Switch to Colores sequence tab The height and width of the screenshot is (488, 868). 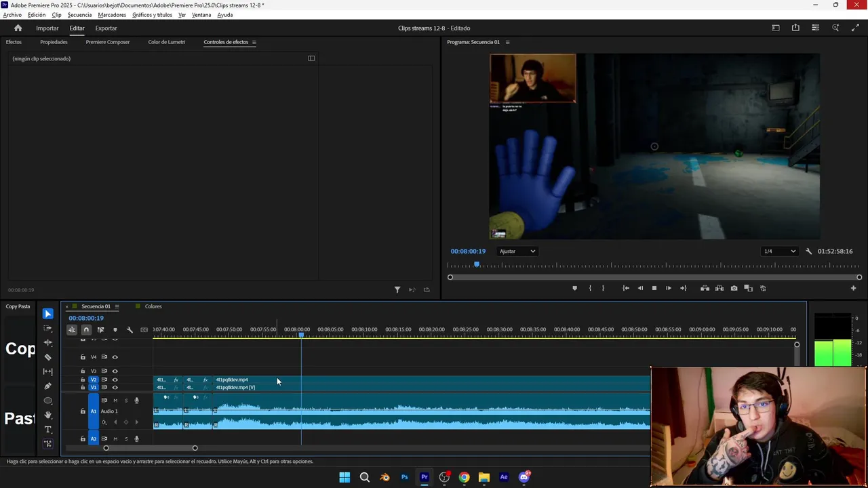pyautogui.click(x=153, y=306)
